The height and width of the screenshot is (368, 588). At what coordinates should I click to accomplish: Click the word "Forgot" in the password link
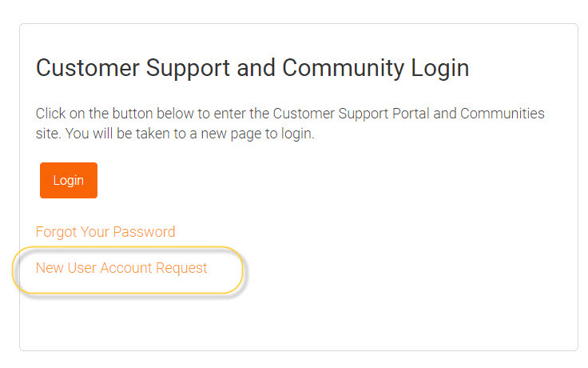click(x=56, y=232)
